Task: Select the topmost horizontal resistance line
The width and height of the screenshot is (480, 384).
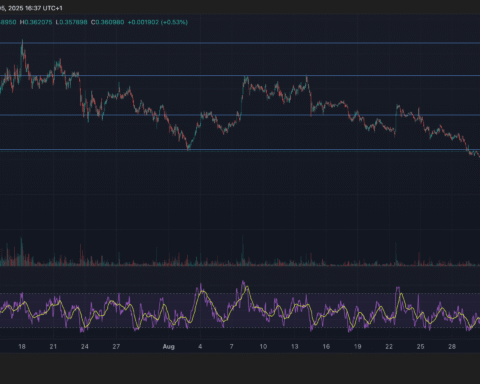Action: (240, 43)
